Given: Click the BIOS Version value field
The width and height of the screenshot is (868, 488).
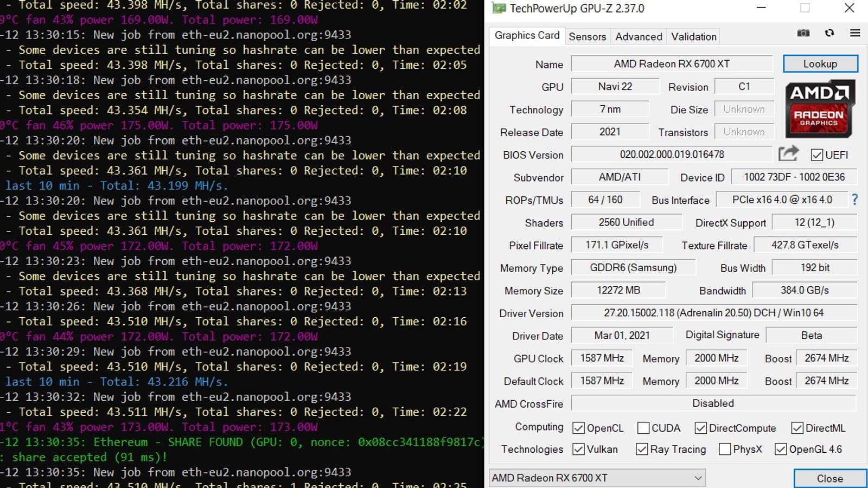Looking at the screenshot, I should pyautogui.click(x=672, y=155).
